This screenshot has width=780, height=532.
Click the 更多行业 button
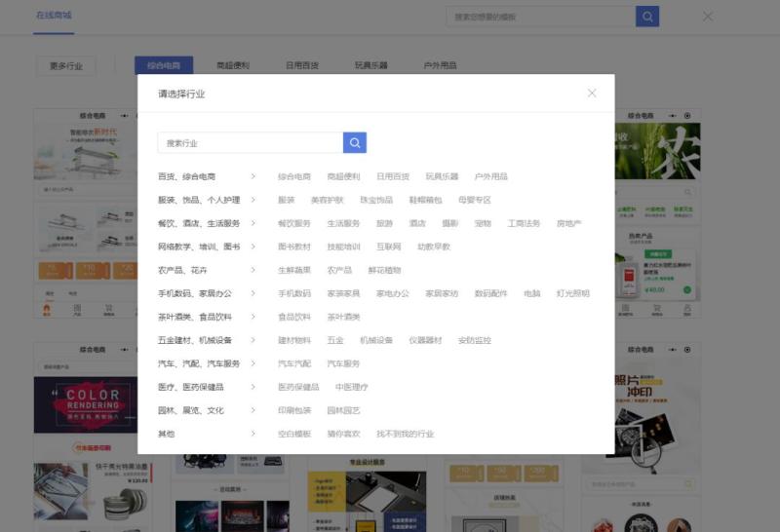(66, 66)
